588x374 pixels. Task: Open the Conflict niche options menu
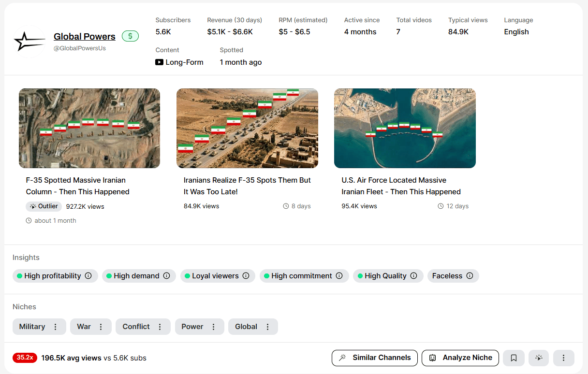tap(160, 327)
